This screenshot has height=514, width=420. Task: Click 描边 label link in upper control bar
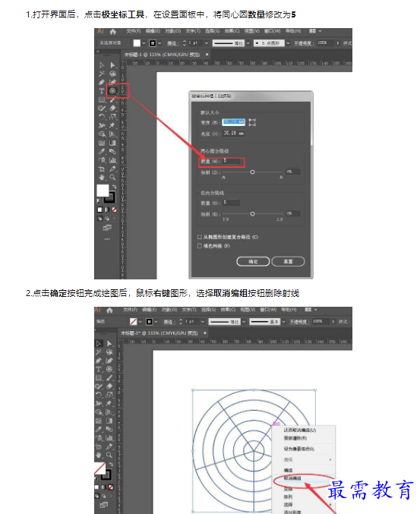point(172,43)
